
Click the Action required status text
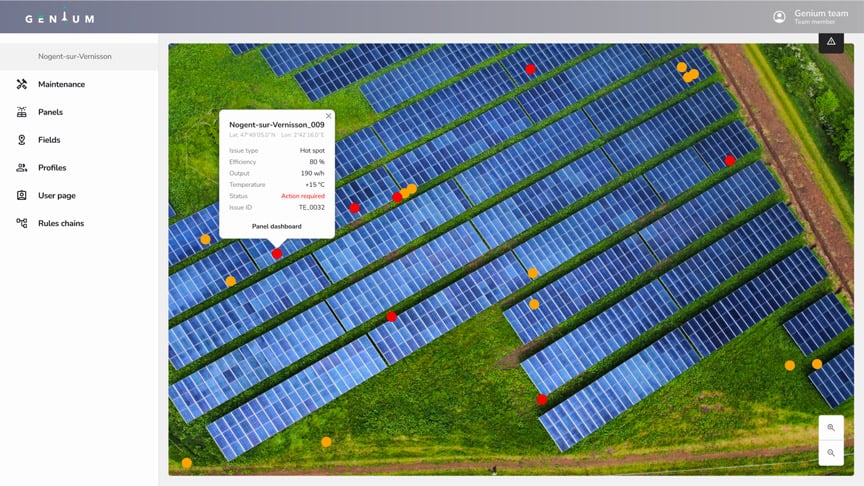click(x=303, y=196)
